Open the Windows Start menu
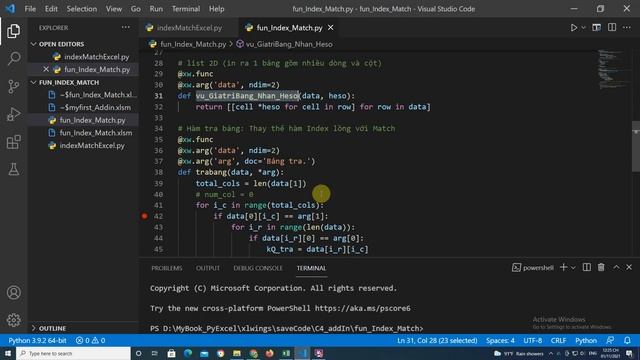 tap(8, 353)
